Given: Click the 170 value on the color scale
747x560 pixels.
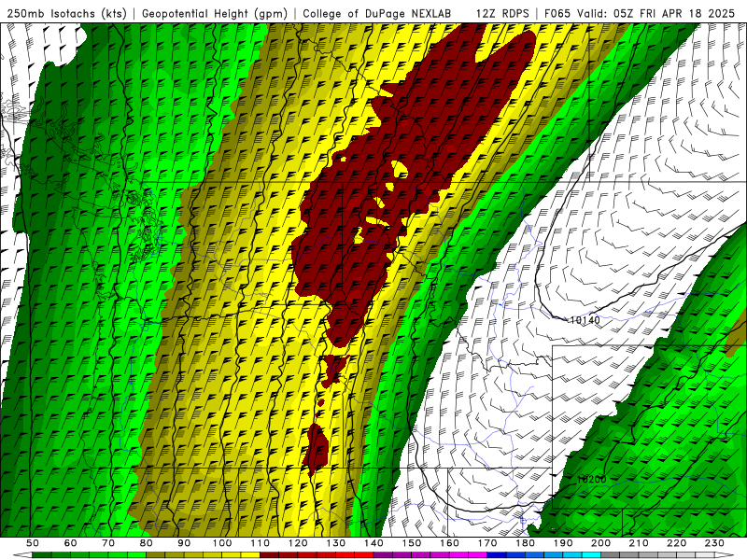Looking at the screenshot, I should point(486,543).
